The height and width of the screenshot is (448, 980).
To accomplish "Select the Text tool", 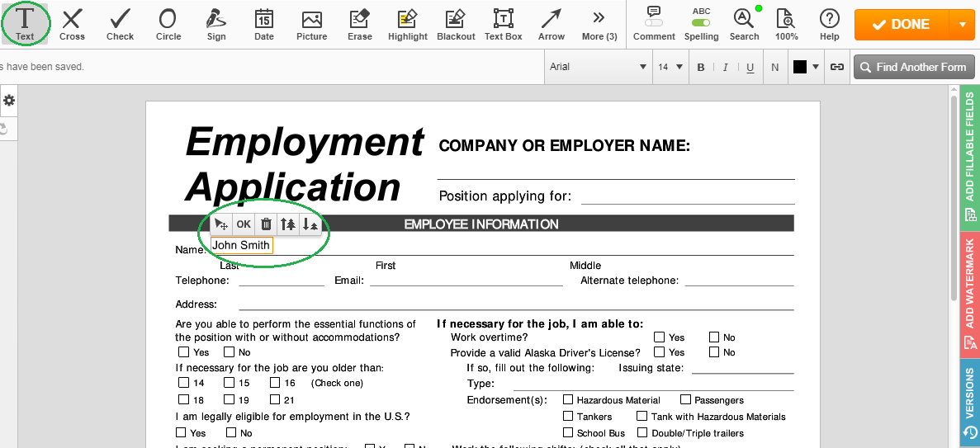I will 25,25.
